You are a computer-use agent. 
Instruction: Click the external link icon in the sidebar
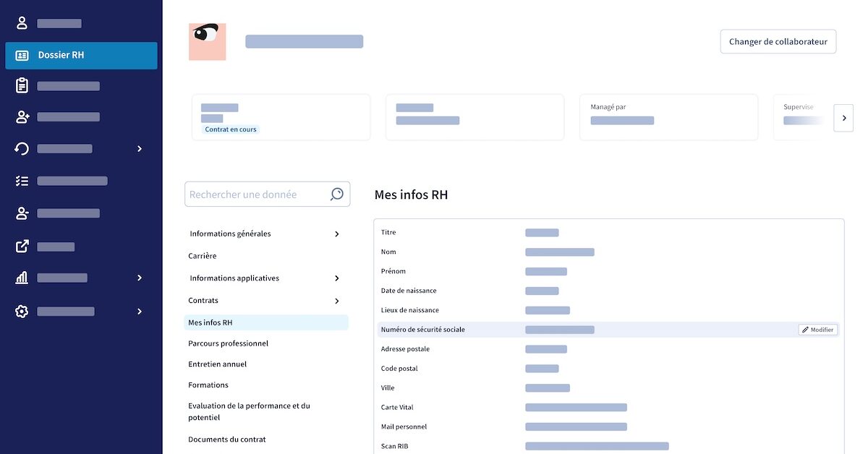coord(21,246)
